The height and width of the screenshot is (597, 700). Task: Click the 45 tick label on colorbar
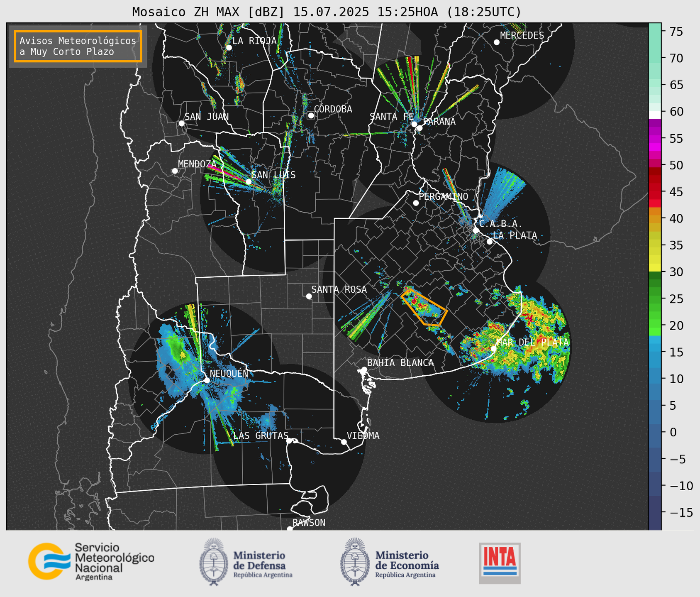pyautogui.click(x=676, y=192)
